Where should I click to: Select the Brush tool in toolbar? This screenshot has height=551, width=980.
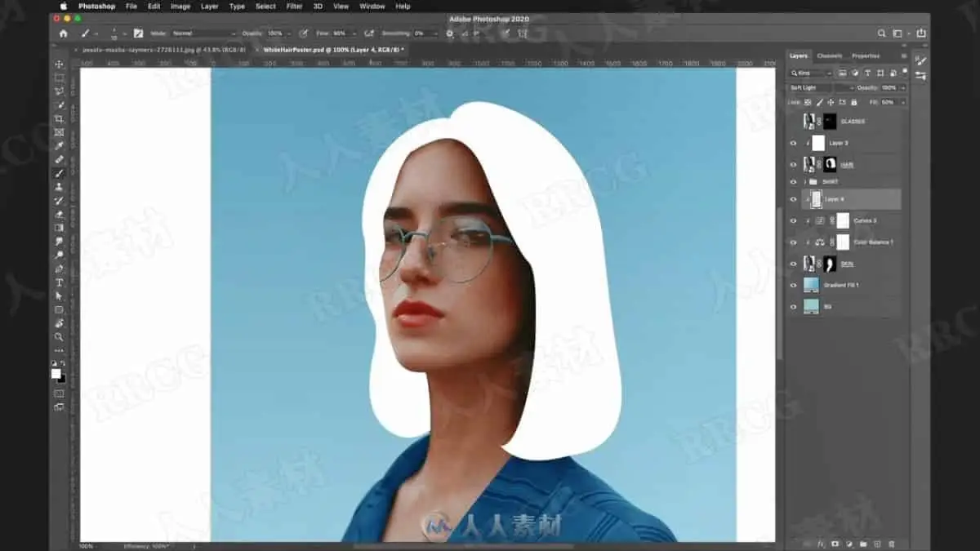click(x=59, y=173)
